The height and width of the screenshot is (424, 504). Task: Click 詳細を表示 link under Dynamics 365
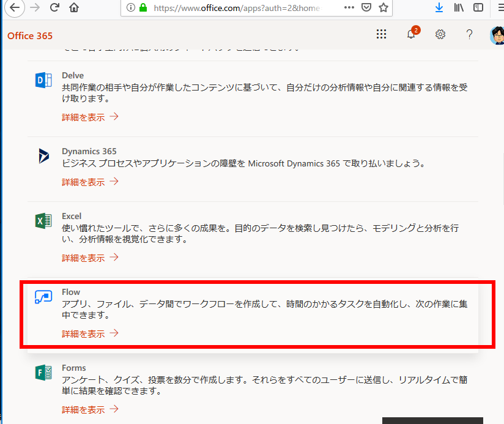click(x=91, y=182)
